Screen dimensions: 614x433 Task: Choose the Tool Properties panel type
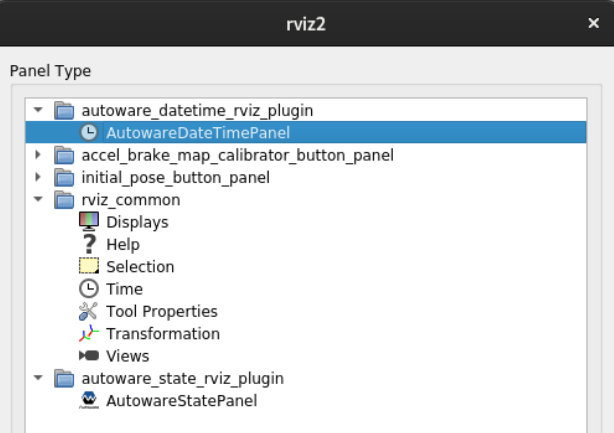coord(161,311)
